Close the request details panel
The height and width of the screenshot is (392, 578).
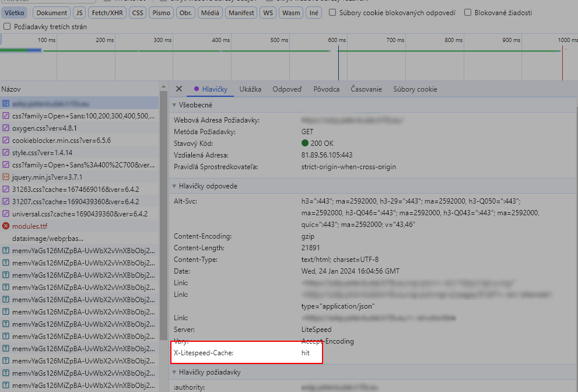pyautogui.click(x=179, y=89)
